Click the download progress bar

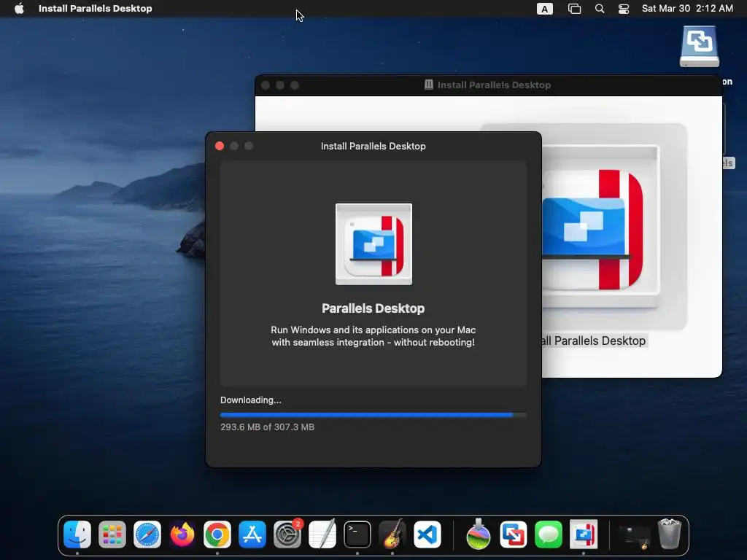click(373, 415)
